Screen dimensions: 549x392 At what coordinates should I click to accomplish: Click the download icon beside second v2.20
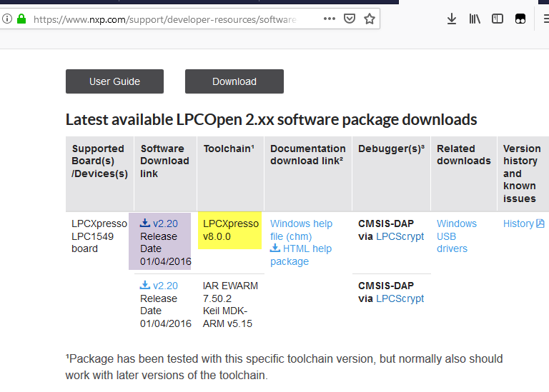[145, 285]
